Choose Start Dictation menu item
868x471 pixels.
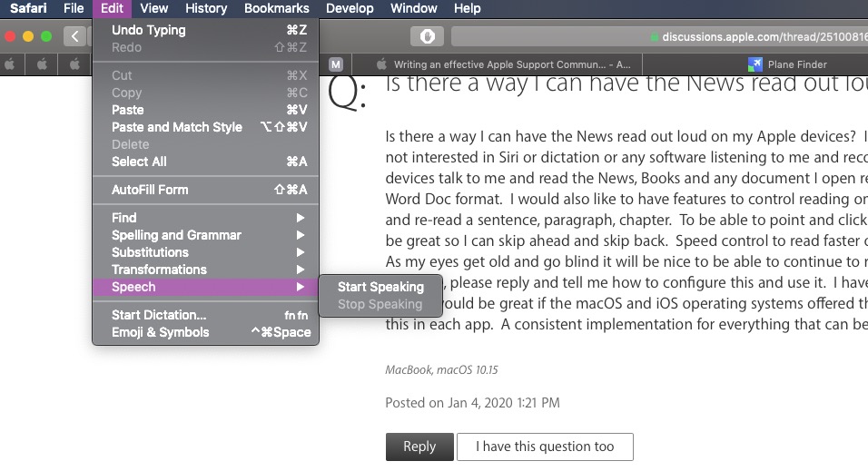coord(205,314)
